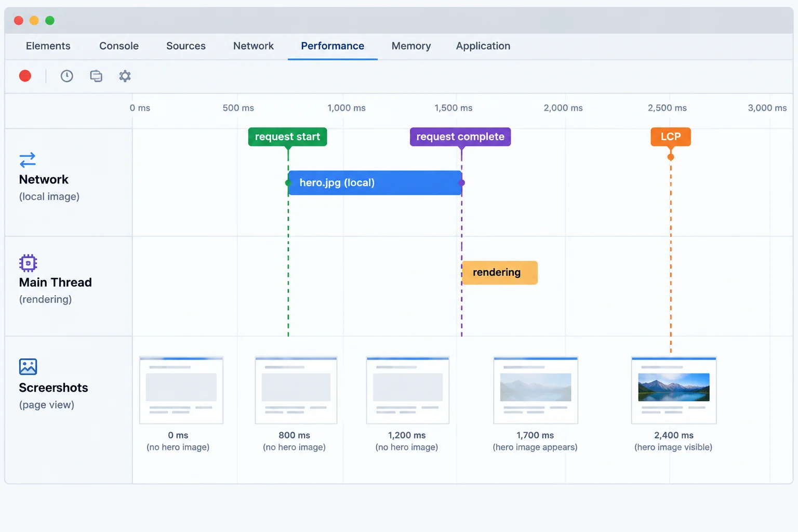This screenshot has height=532, width=798.
Task: Click the request complete marker
Action: [x=460, y=137]
